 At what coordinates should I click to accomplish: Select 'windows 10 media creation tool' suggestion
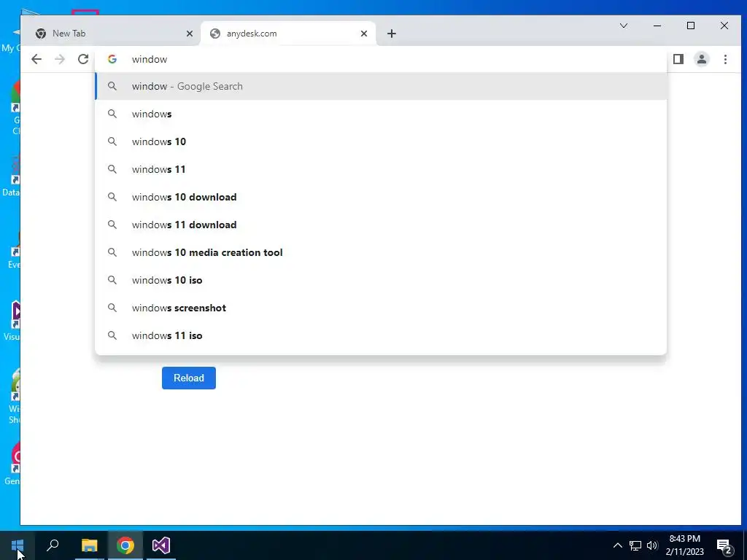coord(381,252)
